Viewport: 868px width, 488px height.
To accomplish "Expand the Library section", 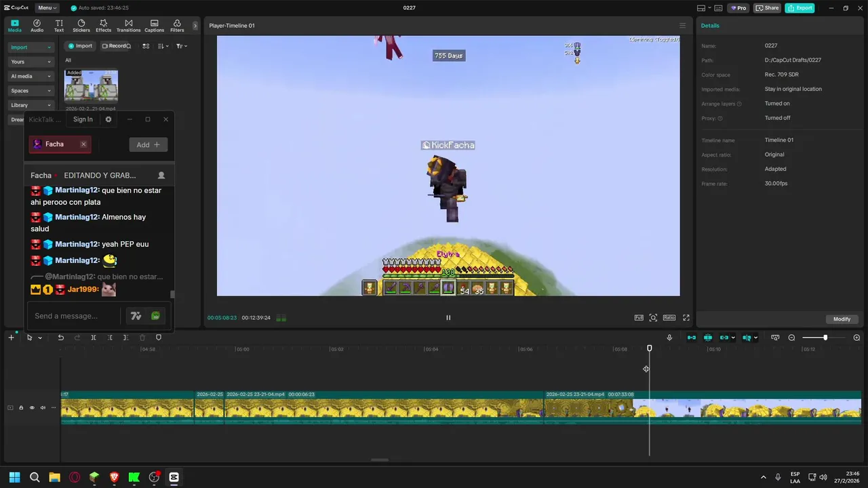I will (x=31, y=105).
